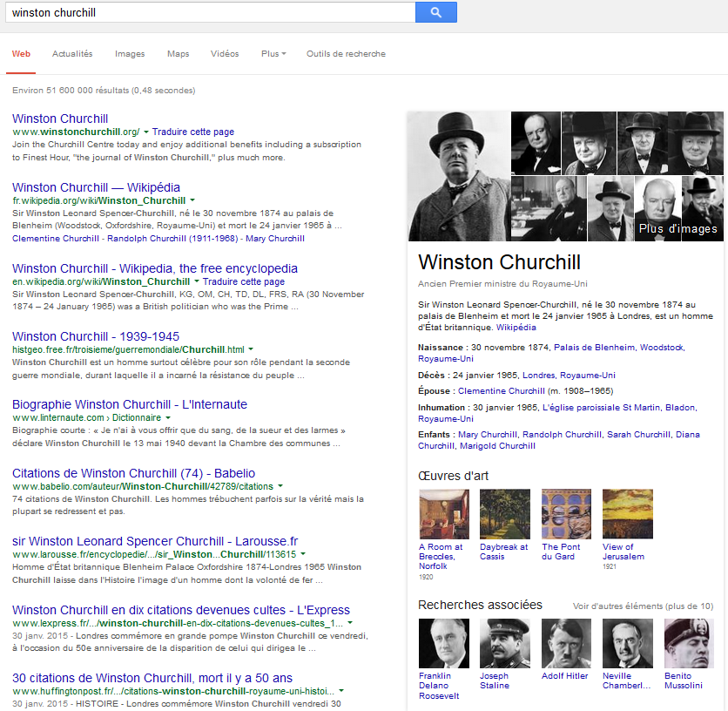Click Adolf Hitler related search photo
Image resolution: width=728 pixels, height=711 pixels.
point(566,643)
